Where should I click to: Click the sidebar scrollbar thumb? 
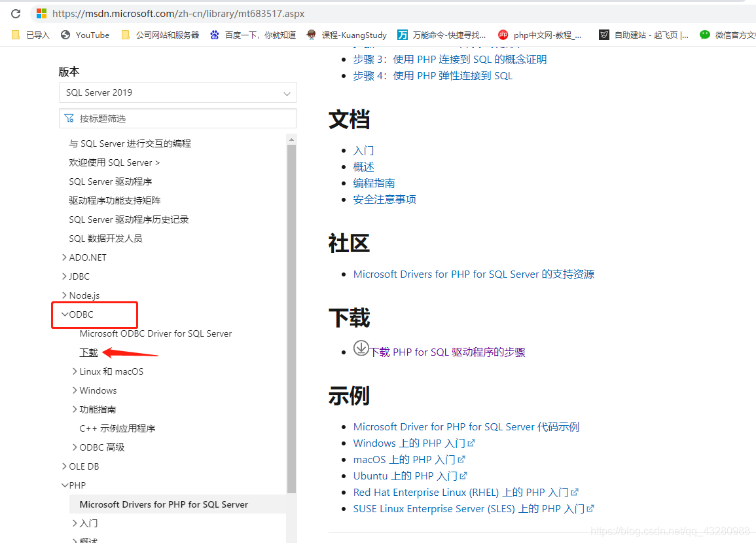click(291, 318)
